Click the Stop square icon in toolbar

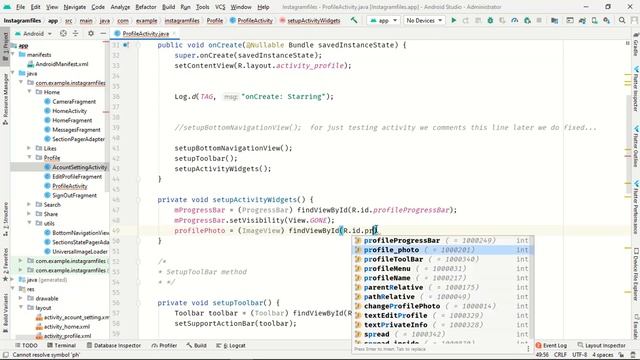point(539,20)
